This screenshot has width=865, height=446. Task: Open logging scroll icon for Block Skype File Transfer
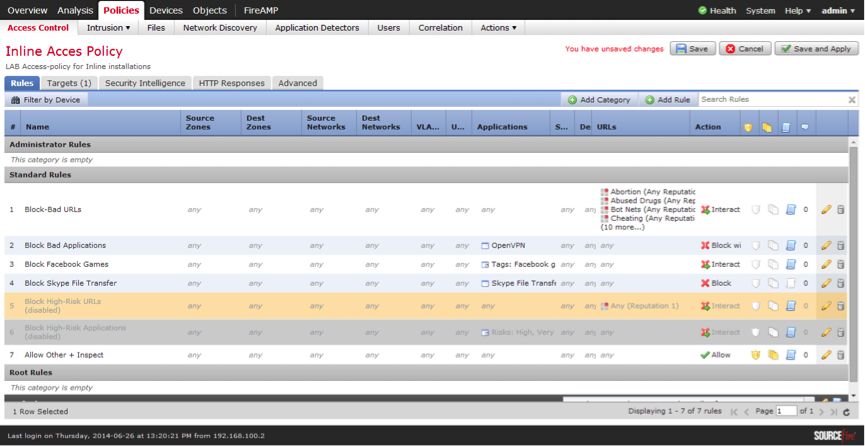791,283
